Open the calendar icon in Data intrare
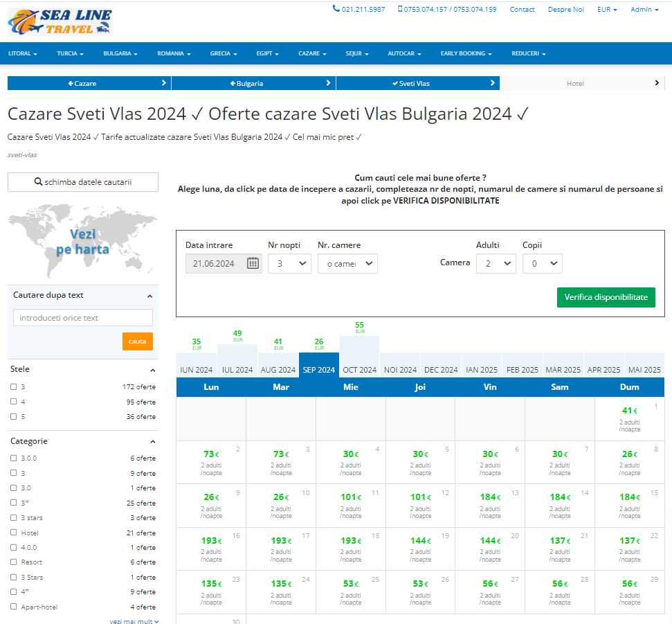The width and height of the screenshot is (672, 624). tap(253, 263)
